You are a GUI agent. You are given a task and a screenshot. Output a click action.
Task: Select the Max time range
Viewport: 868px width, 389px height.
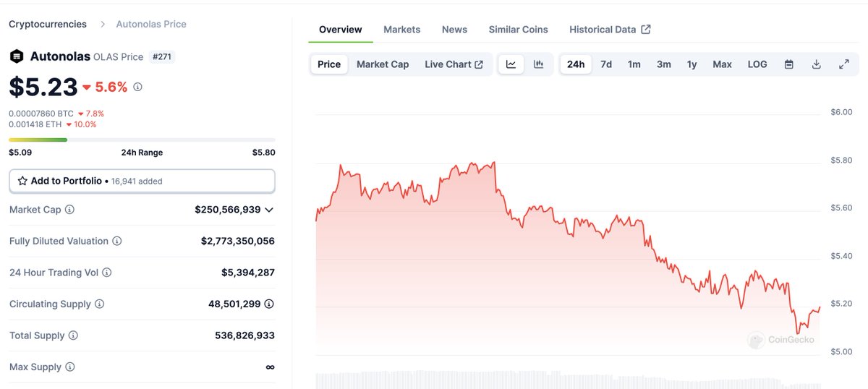click(722, 64)
